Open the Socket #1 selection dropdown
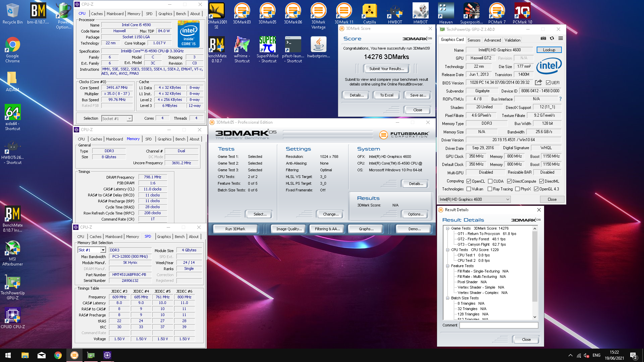 117,118
